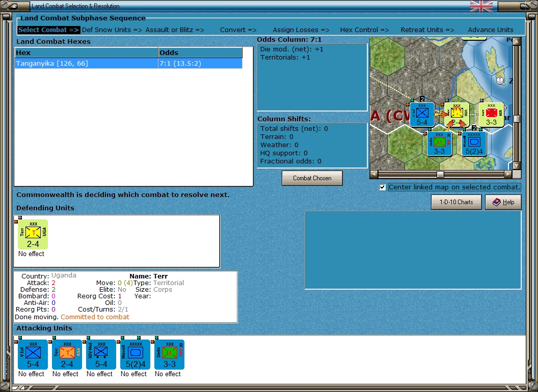Confirm with the Combat Chosen button
Image resolution: width=538 pixels, height=392 pixels.
coord(312,178)
